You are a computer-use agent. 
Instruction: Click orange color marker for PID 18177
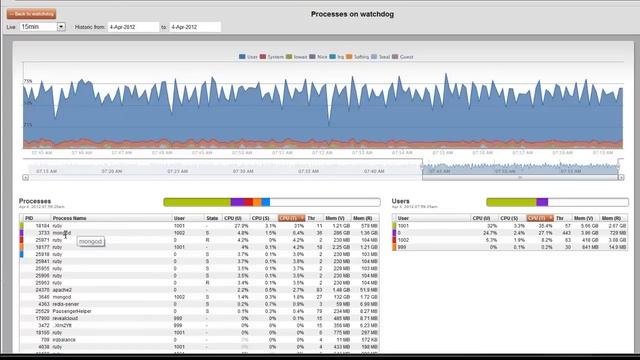pos(21,247)
